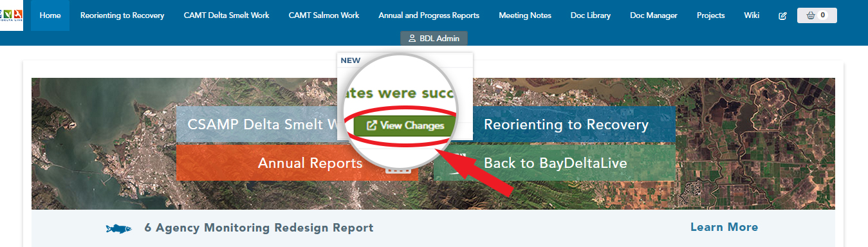Click the BDL Admin user button
Image resolution: width=868 pixels, height=247 pixels.
point(434,39)
